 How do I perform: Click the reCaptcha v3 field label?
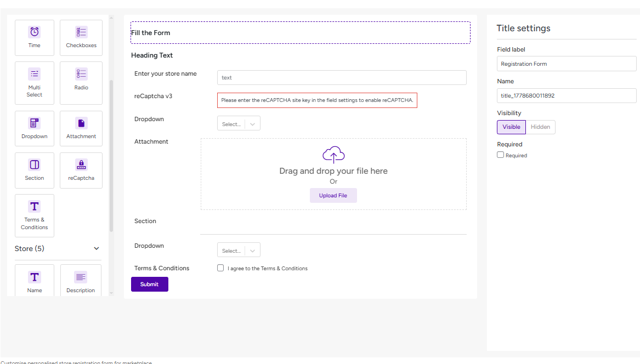tap(153, 96)
